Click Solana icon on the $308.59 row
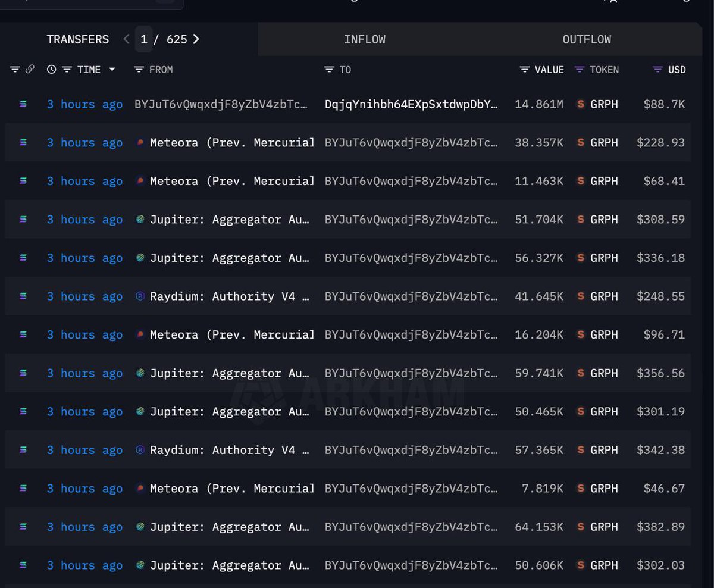Image resolution: width=714 pixels, height=588 pixels. pos(23,219)
